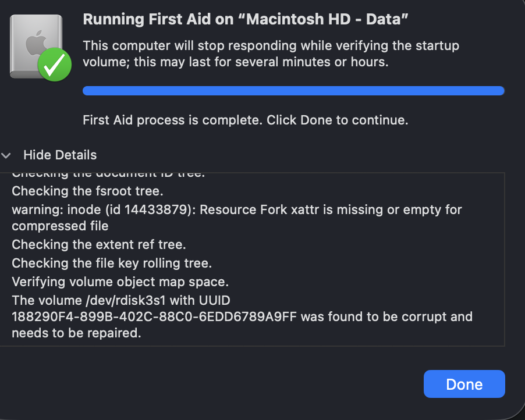
Task: Select the 'Checking the fsroot tree' log line
Action: 87,191
